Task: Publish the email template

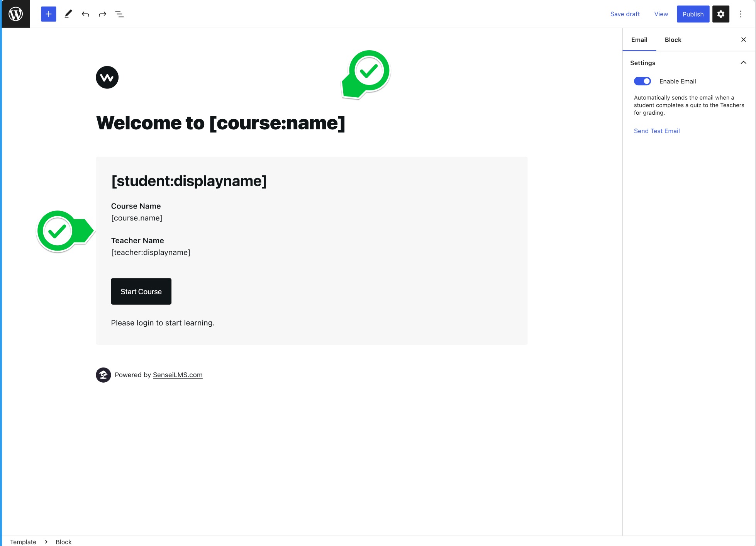Action: [693, 14]
